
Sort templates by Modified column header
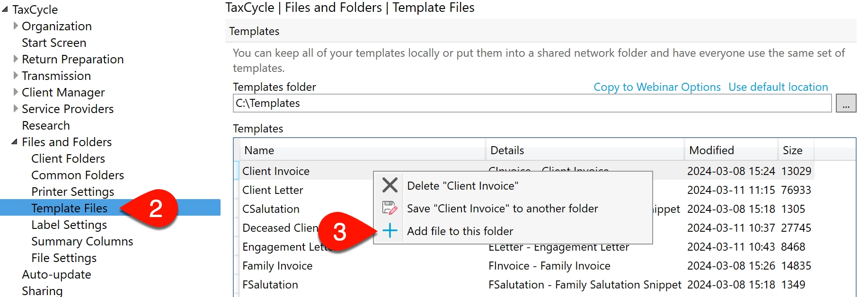tap(731, 150)
